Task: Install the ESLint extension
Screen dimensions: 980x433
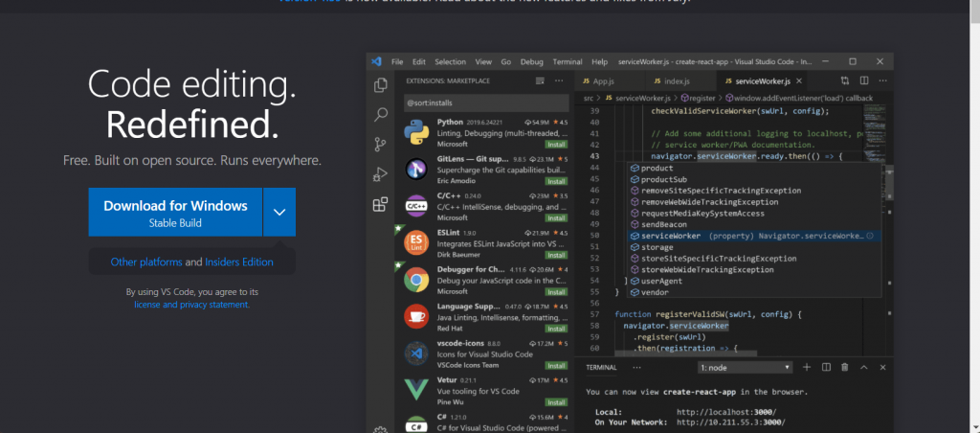Action: [x=556, y=255]
